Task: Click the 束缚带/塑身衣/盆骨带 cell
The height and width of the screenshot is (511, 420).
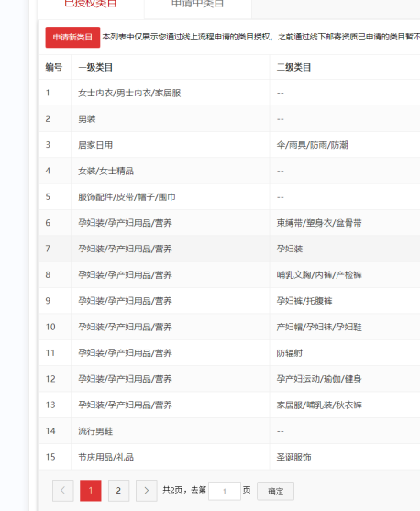Action: 345,223
